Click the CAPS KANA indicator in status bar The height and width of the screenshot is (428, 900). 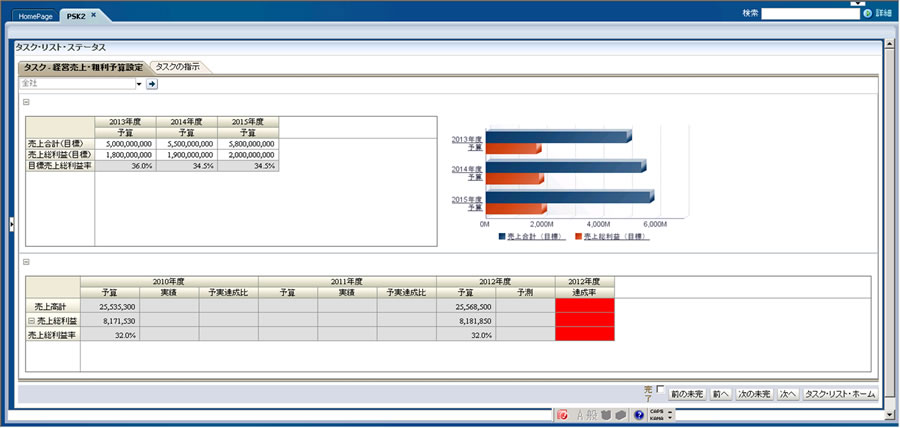[x=656, y=414]
